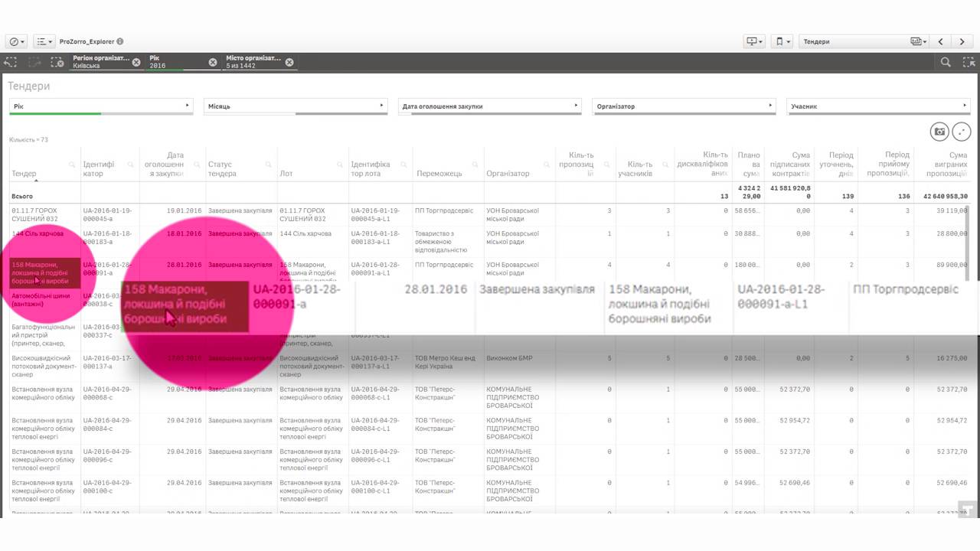The image size is (980, 551).
Task: Expand the Дата оголошення закупки filter
Action: pyautogui.click(x=490, y=106)
